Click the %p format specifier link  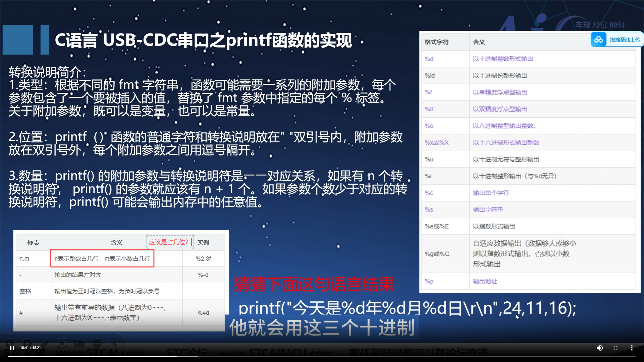pyautogui.click(x=429, y=282)
